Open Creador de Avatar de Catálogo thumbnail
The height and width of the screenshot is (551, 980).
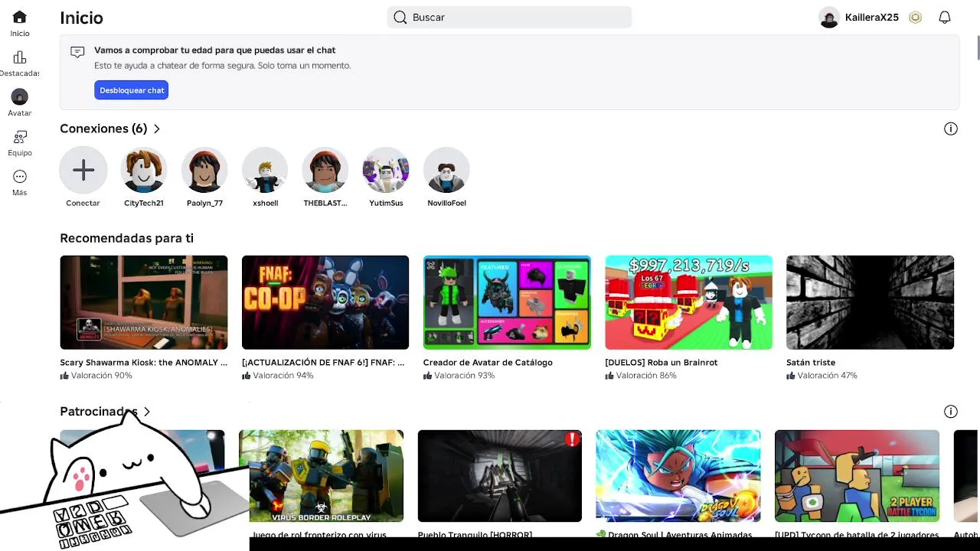(x=507, y=302)
